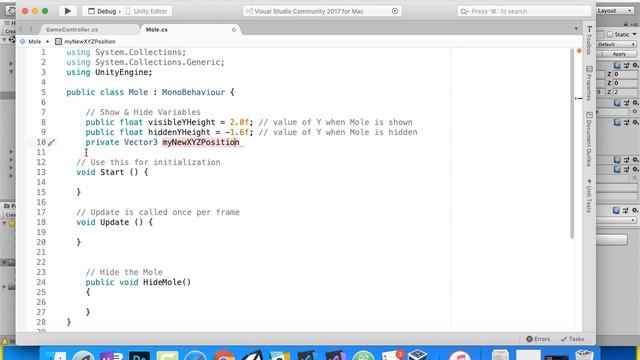640x360 pixels.
Task: Toggle the Static checkbox in Unity Inspector
Action: pos(610,35)
